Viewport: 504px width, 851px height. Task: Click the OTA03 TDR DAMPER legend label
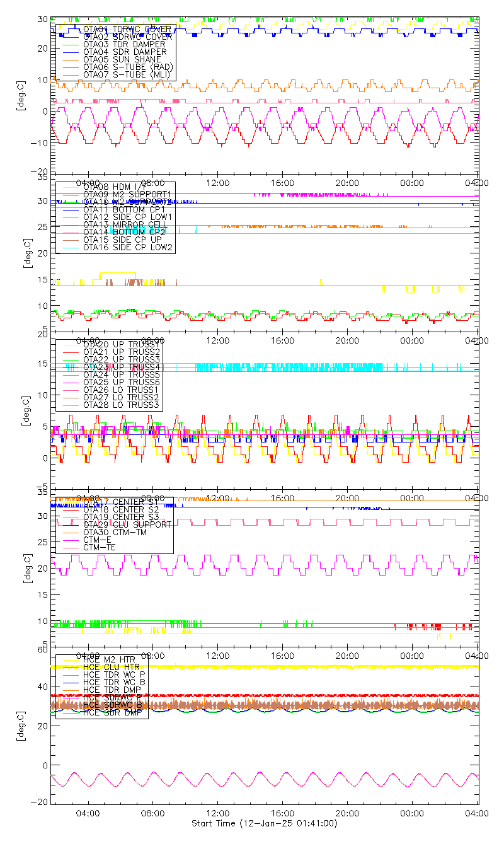(124, 44)
